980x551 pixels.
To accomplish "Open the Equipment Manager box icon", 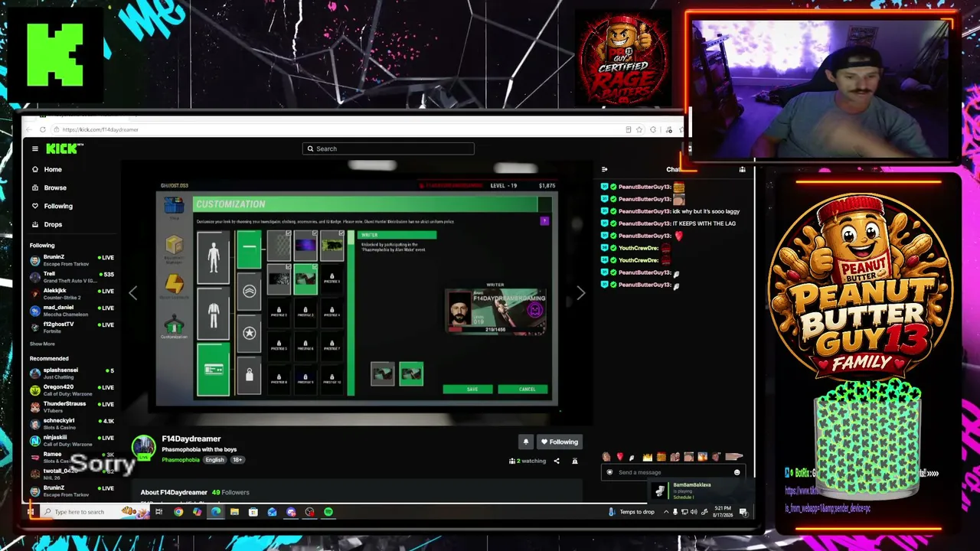I will coord(174,246).
